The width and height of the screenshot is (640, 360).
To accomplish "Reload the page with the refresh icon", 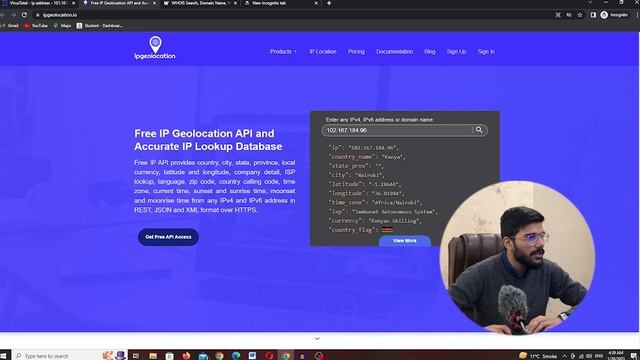I will point(24,15).
